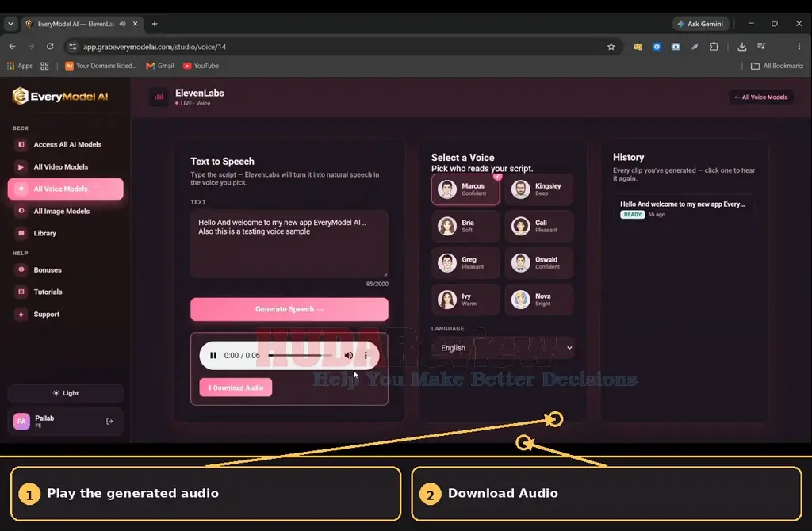
Task: Switch to Light theme
Action: 66,393
